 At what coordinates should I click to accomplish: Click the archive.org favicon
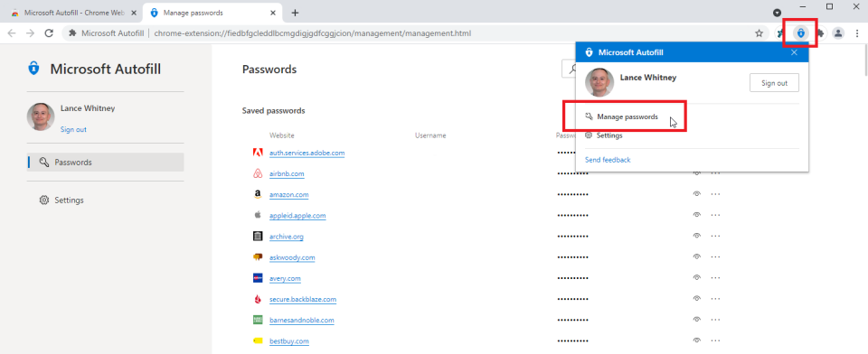pos(258,237)
